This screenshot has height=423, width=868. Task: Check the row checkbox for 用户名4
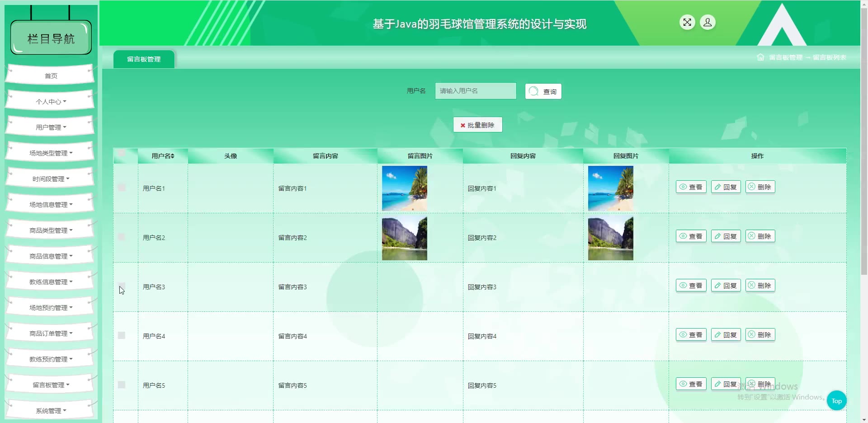click(122, 335)
